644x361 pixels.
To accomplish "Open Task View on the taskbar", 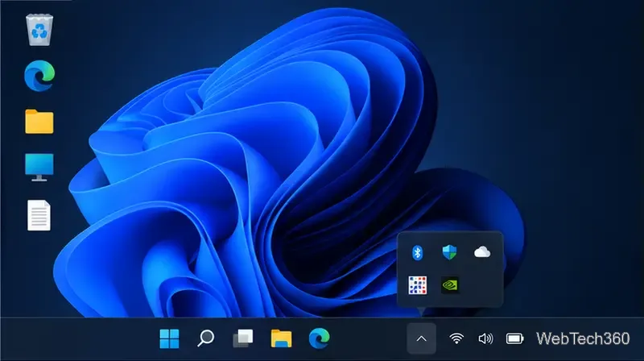I will (x=243, y=338).
